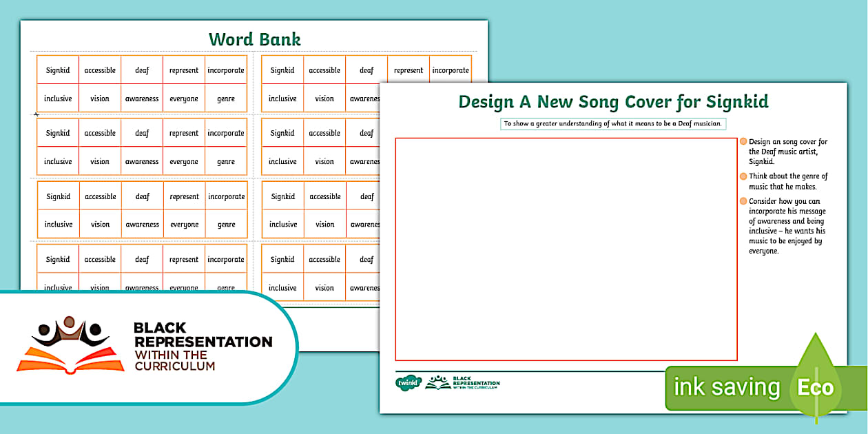This screenshot has width=868, height=434.
Task: Click the learning objective box under the title
Action: (613, 124)
